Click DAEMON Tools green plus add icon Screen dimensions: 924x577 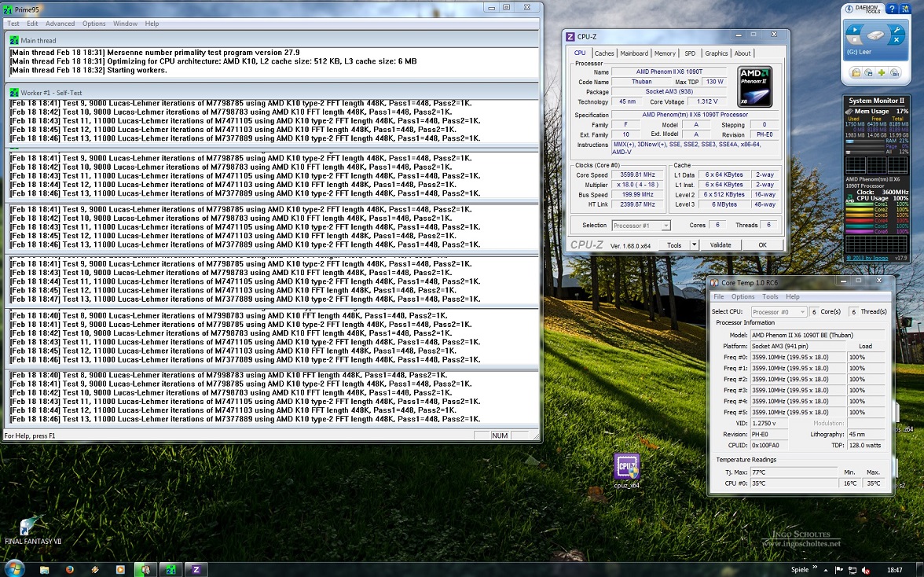(x=882, y=72)
